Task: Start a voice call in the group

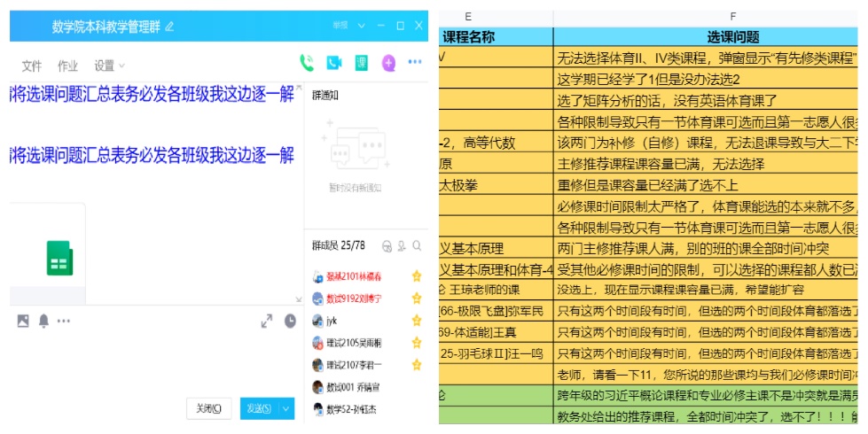Action: tap(308, 63)
